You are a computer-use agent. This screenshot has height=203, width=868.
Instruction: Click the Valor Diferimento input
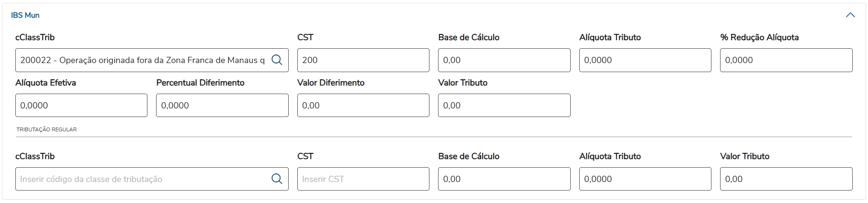point(363,106)
